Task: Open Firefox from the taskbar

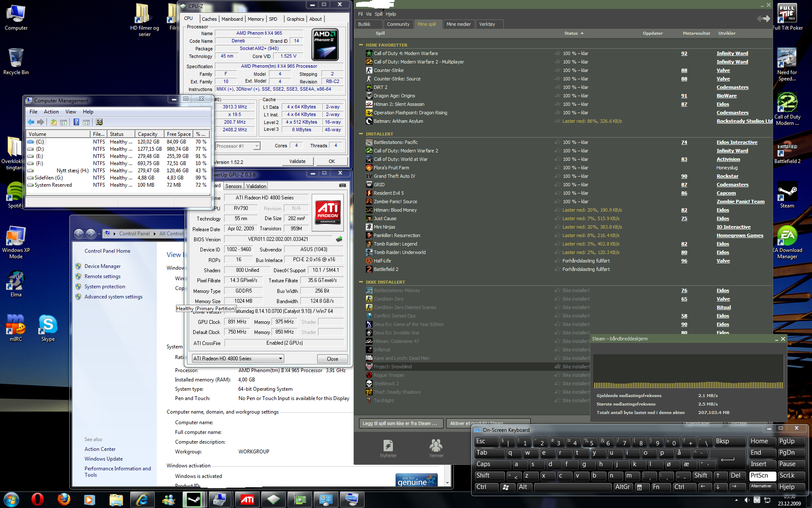Action: (64, 500)
